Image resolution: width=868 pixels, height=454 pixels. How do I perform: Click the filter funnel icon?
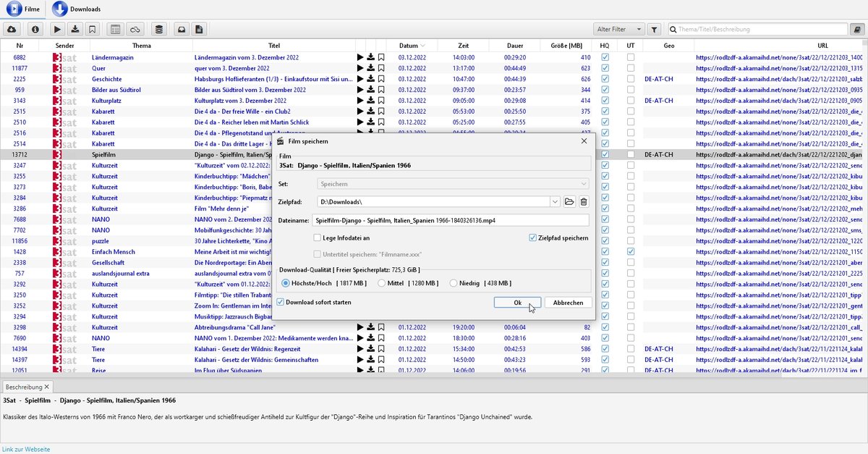654,30
